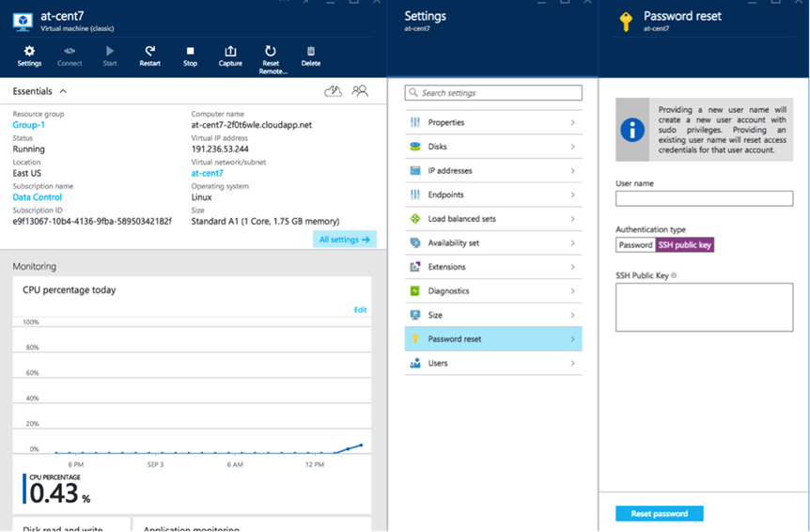Screen dimensions: 810x532
Task: Click the cloud quick start icon
Action: [x=334, y=91]
